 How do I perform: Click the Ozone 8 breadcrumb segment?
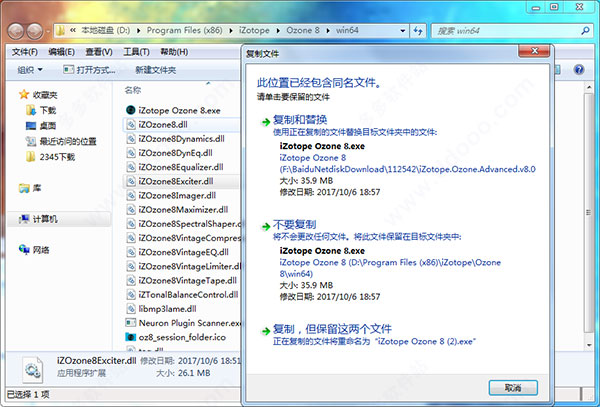point(303,30)
